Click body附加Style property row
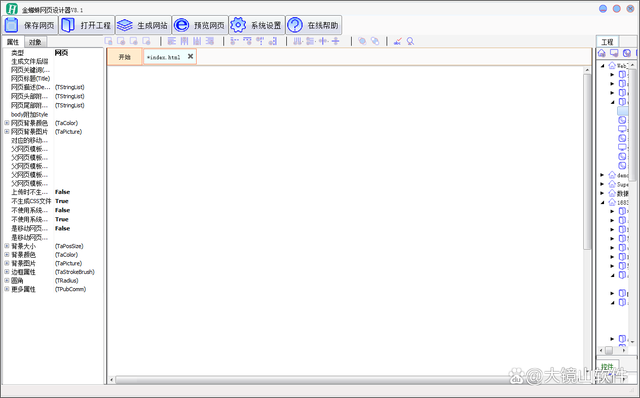Image resolution: width=640 pixels, height=398 pixels. [x=53, y=114]
